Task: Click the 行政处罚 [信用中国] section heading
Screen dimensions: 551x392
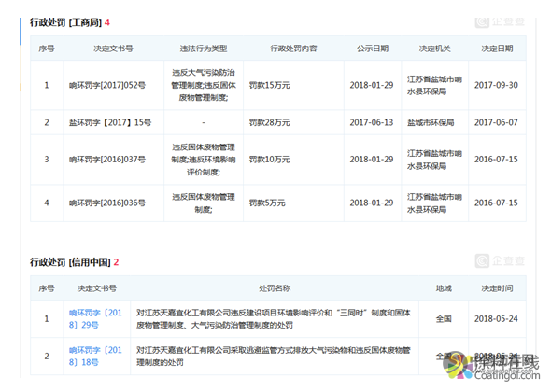Action: coord(74,262)
